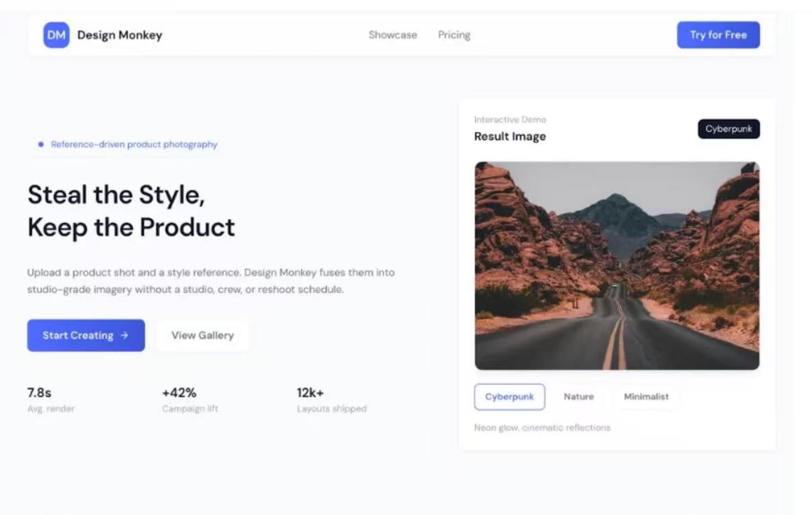Select the Nature style option
Image resolution: width=812 pixels, height=515 pixels.
coord(579,397)
